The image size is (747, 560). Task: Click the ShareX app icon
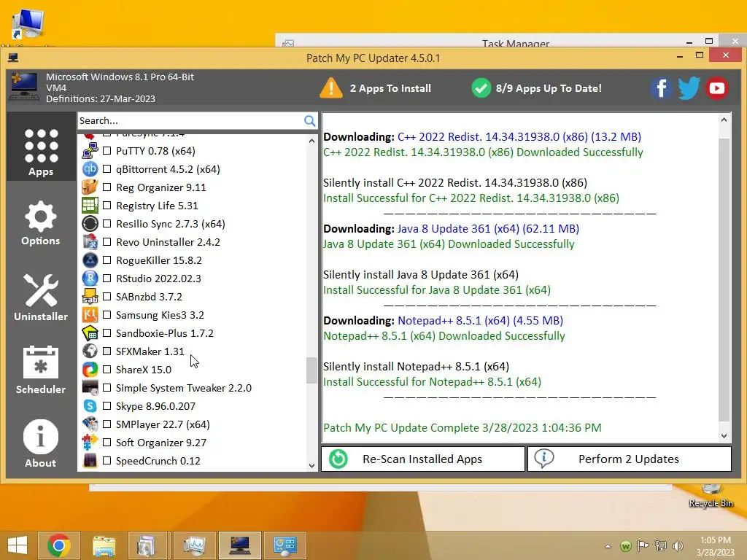[90, 370]
